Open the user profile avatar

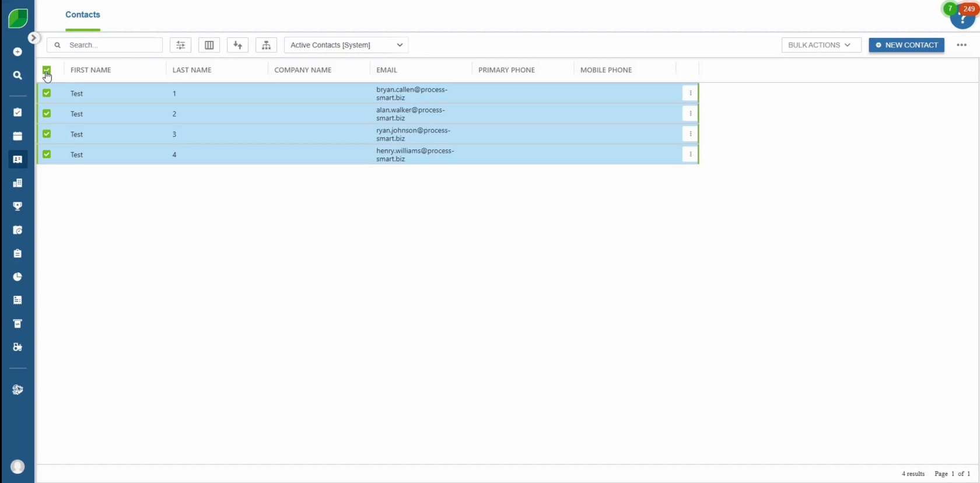(17, 467)
